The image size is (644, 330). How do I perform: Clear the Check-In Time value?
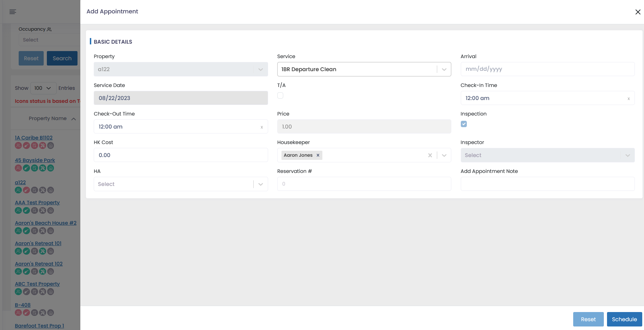click(628, 99)
